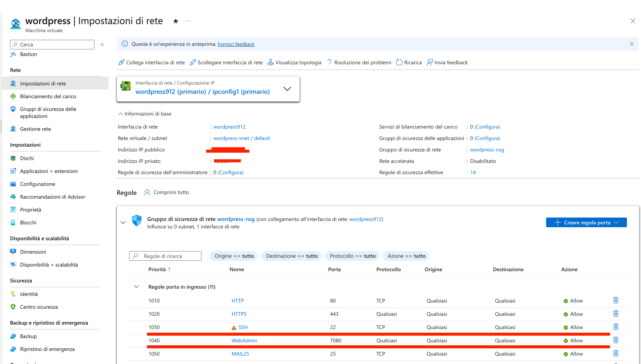The image size is (641, 364).
Task: Open the Destinazione == tutto filter
Action: tap(291, 256)
